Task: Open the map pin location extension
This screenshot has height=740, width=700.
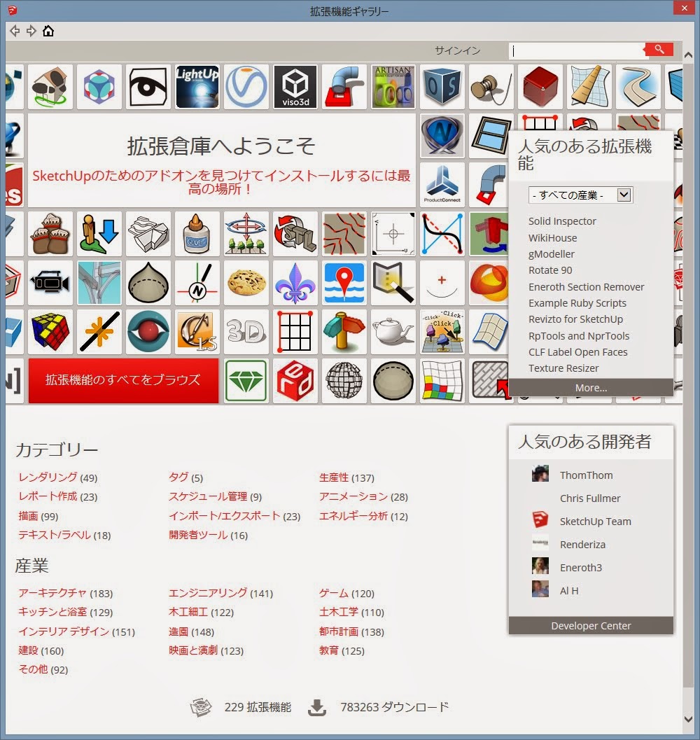Action: (x=344, y=283)
